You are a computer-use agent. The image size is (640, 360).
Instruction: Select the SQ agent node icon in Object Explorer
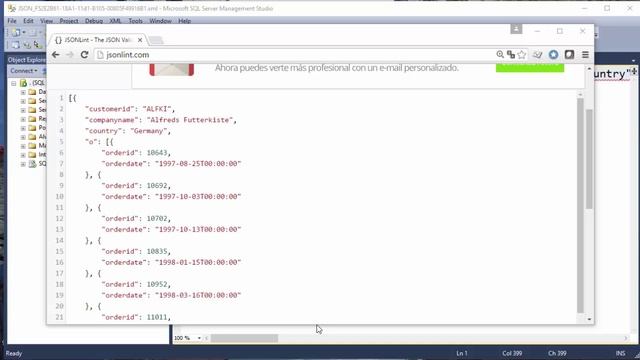tap(33, 164)
